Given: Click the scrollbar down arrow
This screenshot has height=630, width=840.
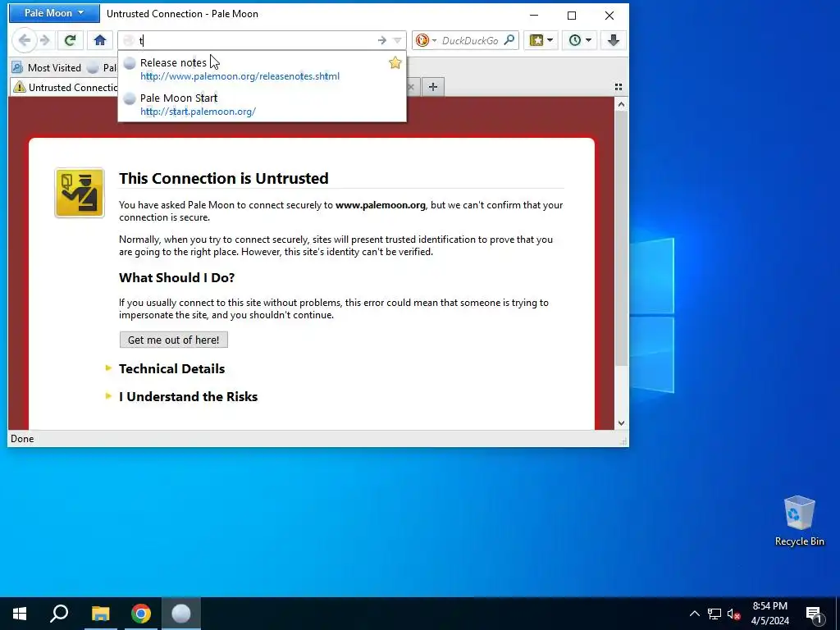Looking at the screenshot, I should coord(621,422).
